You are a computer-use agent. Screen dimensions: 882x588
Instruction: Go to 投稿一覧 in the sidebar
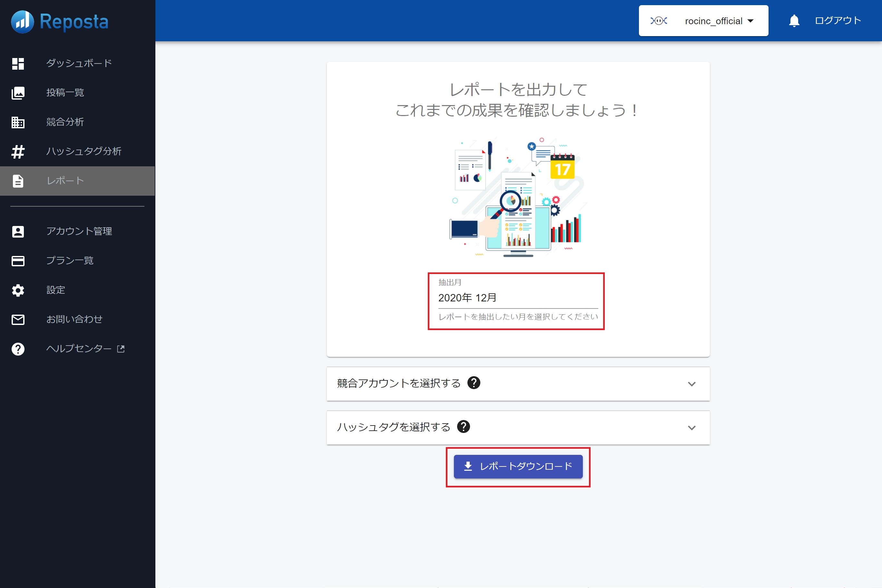click(77, 93)
